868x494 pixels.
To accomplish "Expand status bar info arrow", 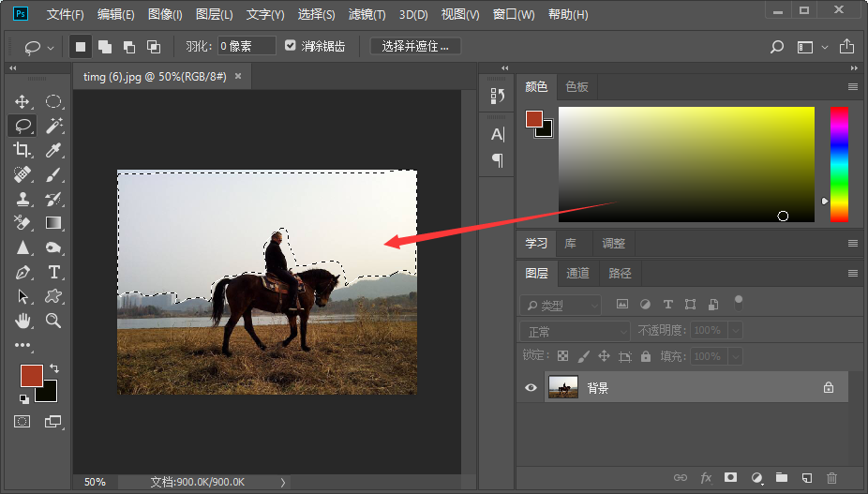I will (283, 483).
